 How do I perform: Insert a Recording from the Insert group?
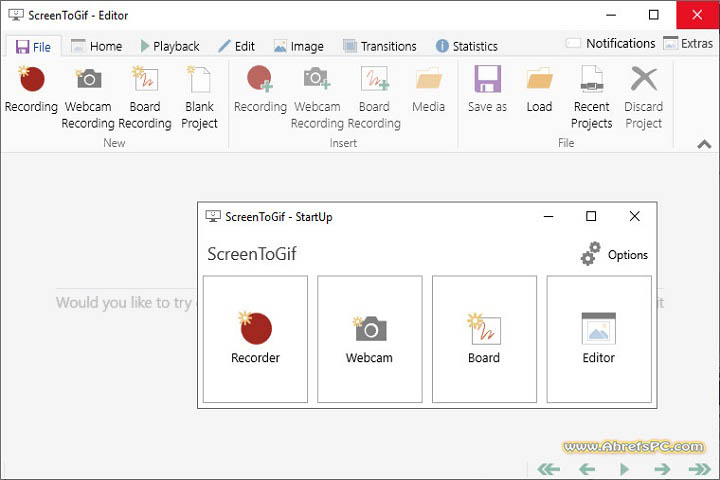[x=260, y=90]
